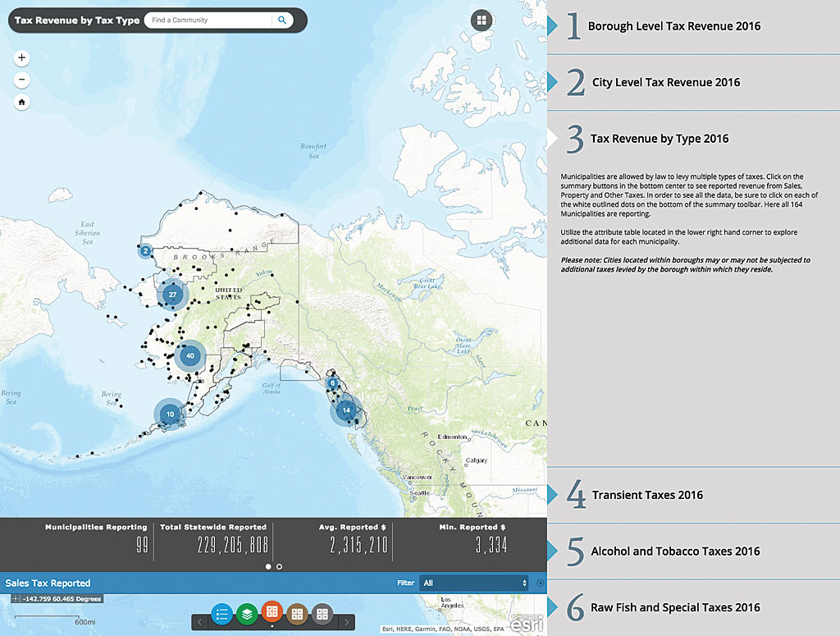Open the legend panel icon
840x636 pixels.
click(221, 614)
